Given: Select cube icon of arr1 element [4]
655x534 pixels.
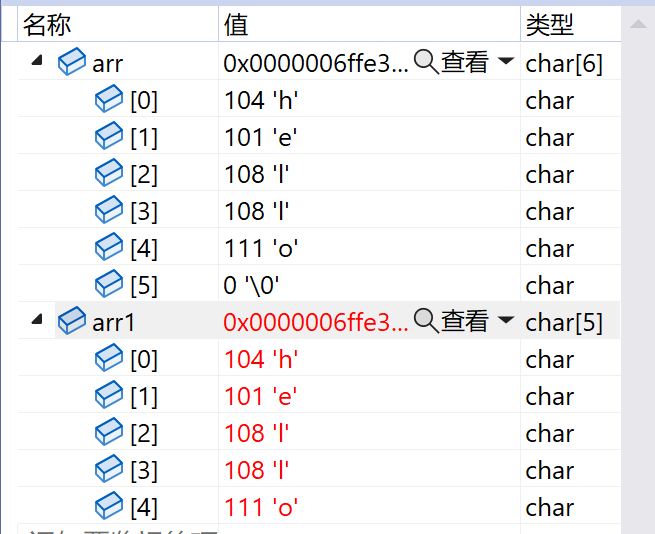Looking at the screenshot, I should pos(109,506).
